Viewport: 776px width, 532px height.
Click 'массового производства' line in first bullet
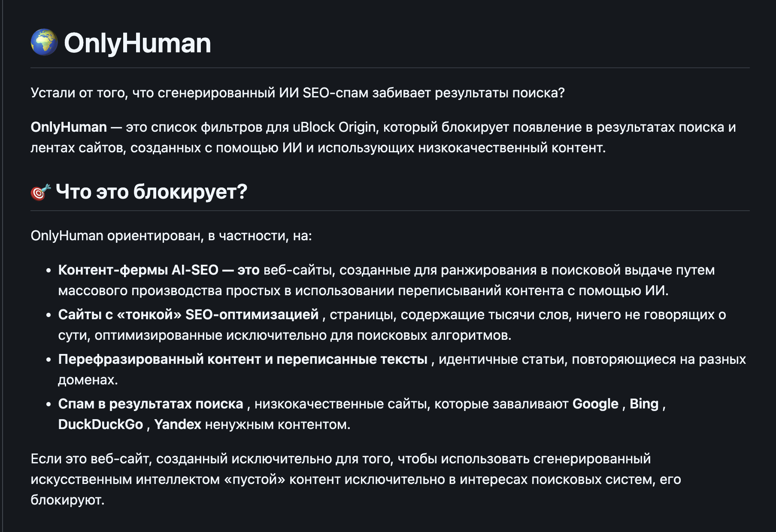pos(364,290)
